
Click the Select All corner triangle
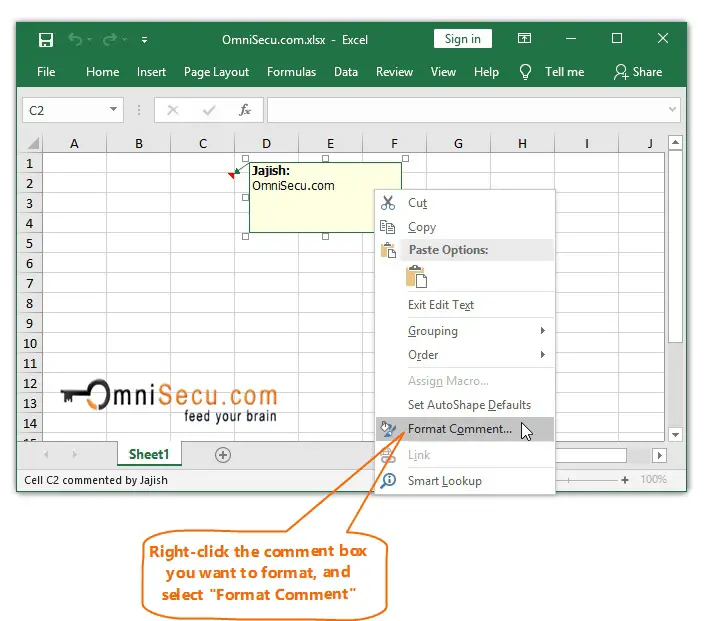pyautogui.click(x=32, y=144)
